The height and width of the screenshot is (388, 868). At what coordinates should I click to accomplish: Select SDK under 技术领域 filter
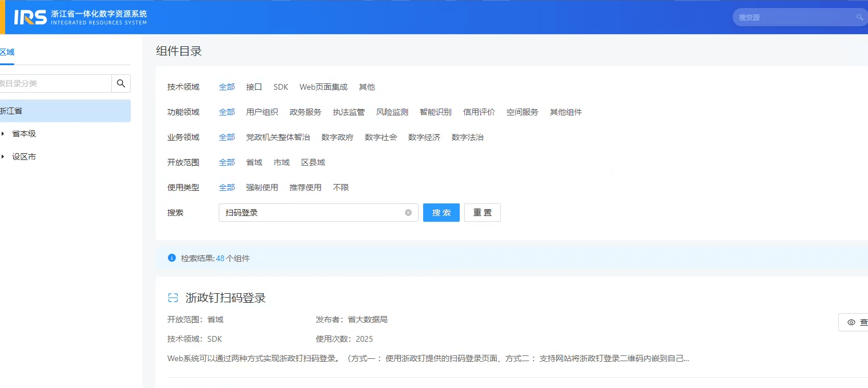[x=280, y=87]
